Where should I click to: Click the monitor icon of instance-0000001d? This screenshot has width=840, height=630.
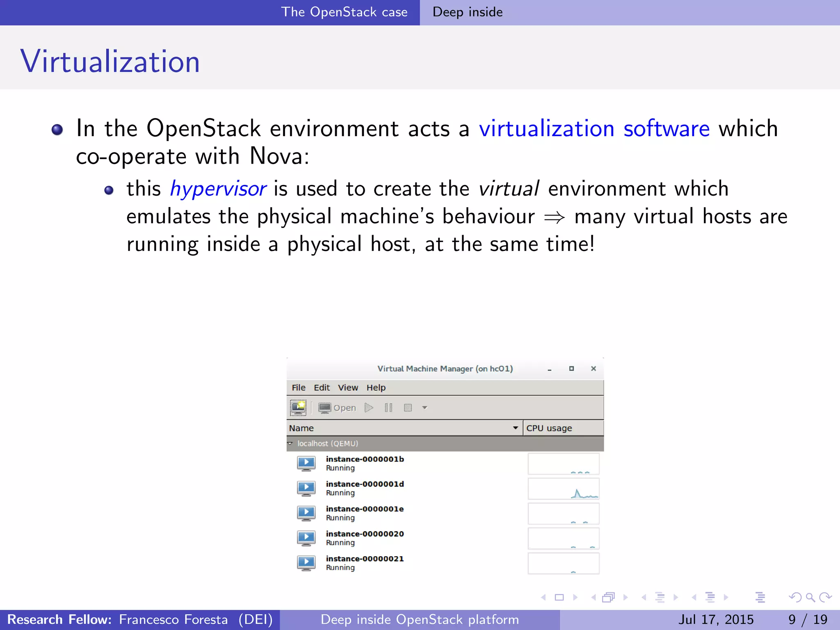(306, 488)
